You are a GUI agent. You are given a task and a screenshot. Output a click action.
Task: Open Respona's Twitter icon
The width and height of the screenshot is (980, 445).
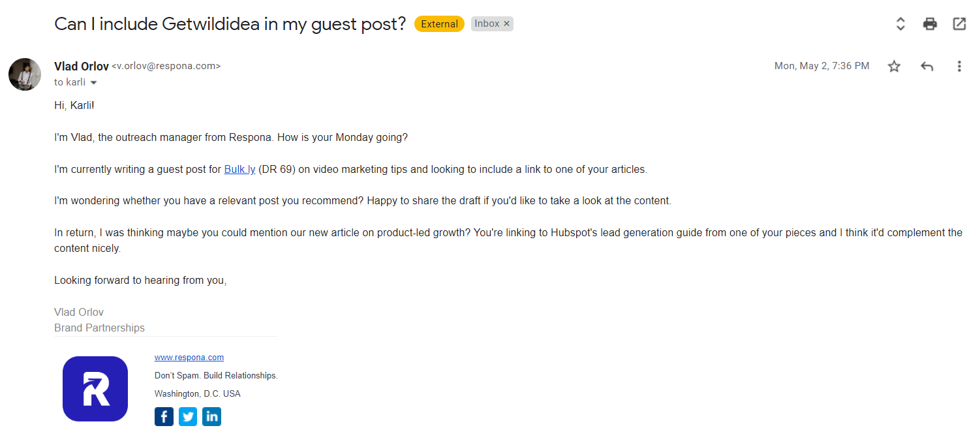[x=188, y=416]
